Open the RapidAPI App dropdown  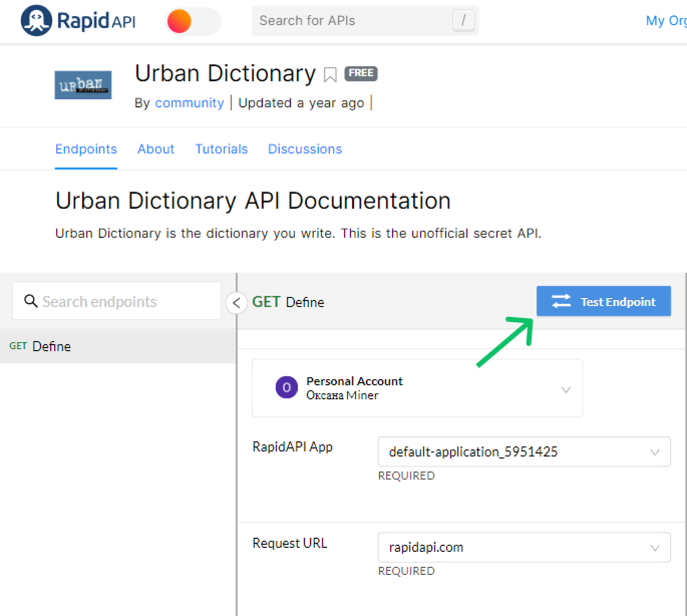(524, 451)
